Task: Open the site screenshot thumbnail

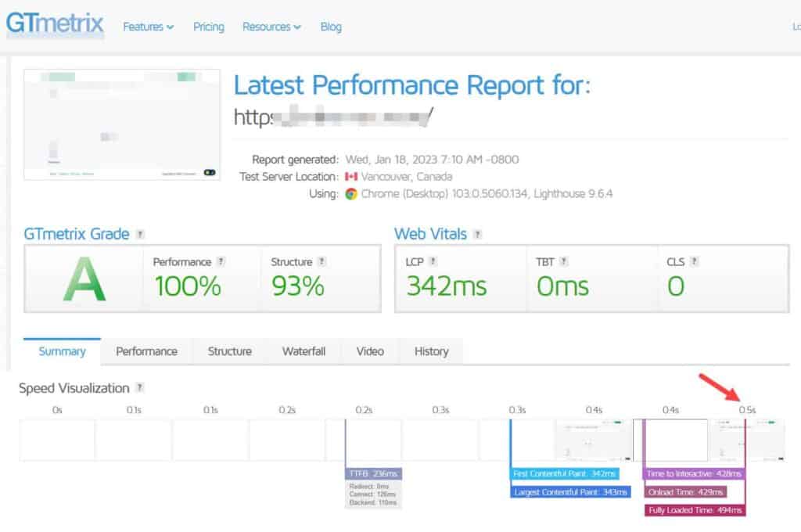Action: click(x=122, y=124)
